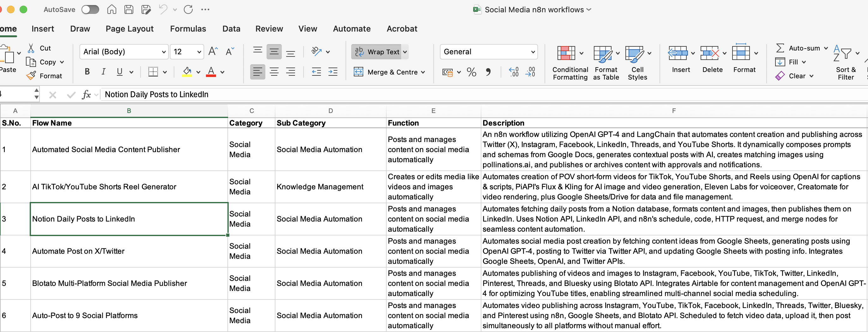This screenshot has height=332, width=868.
Task: Expand the Copy options arrow
Action: (62, 62)
